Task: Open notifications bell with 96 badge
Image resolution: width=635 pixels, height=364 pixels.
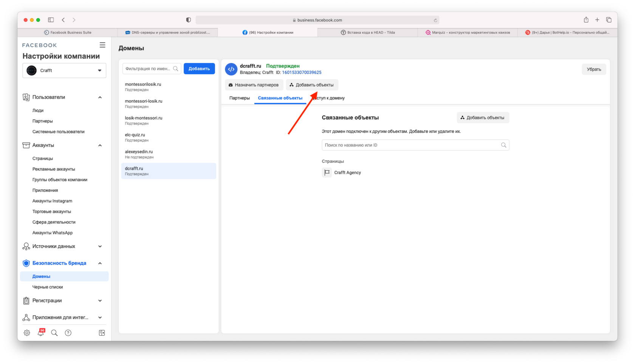Action: pos(41,333)
